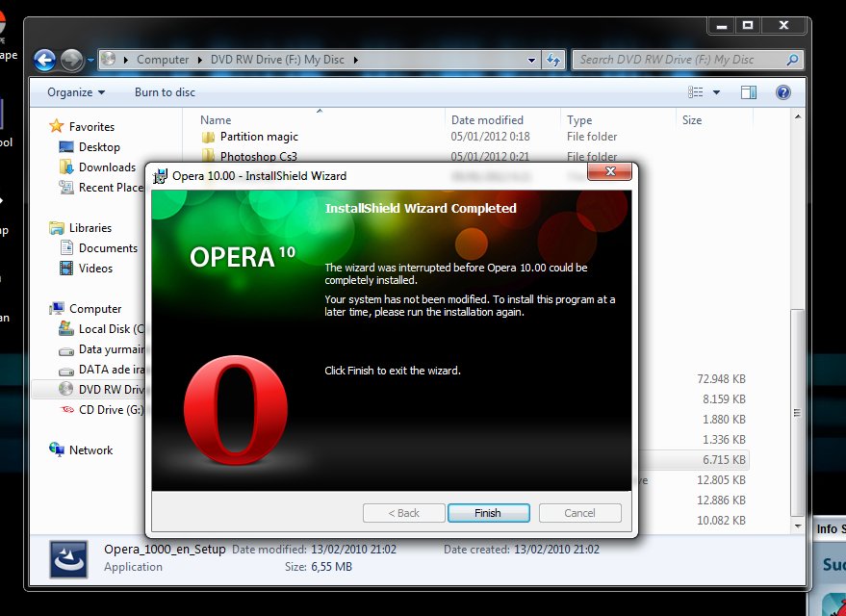This screenshot has width=846, height=616.
Task: Click scroll up arrow of file list
Action: pos(798,116)
